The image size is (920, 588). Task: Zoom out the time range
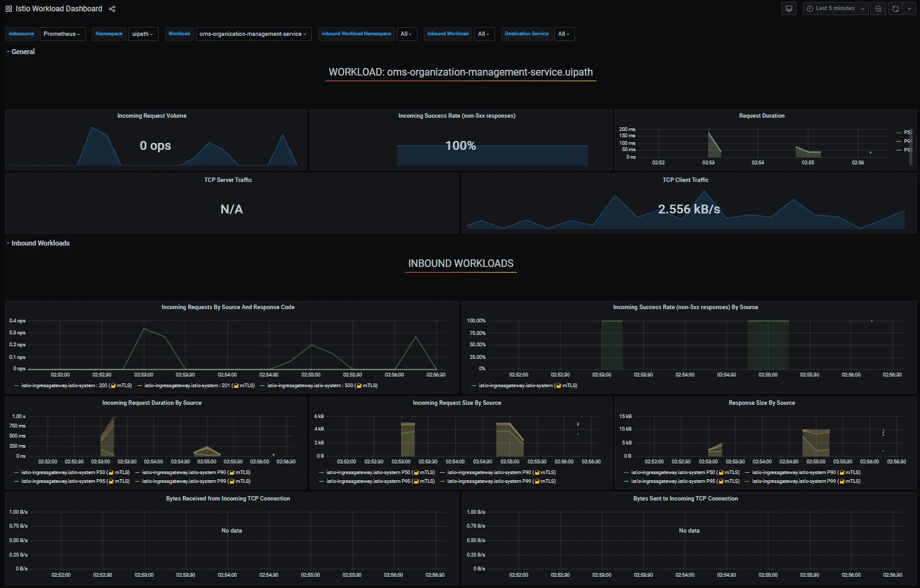coord(878,9)
